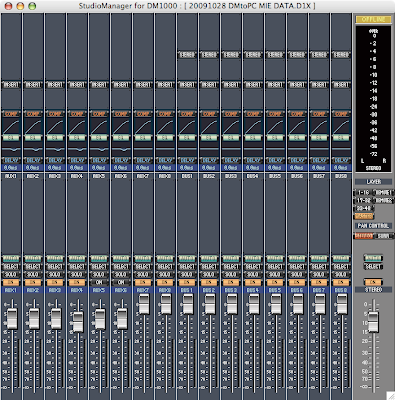
Task: Switch to layer 17-32
Action: (363, 200)
